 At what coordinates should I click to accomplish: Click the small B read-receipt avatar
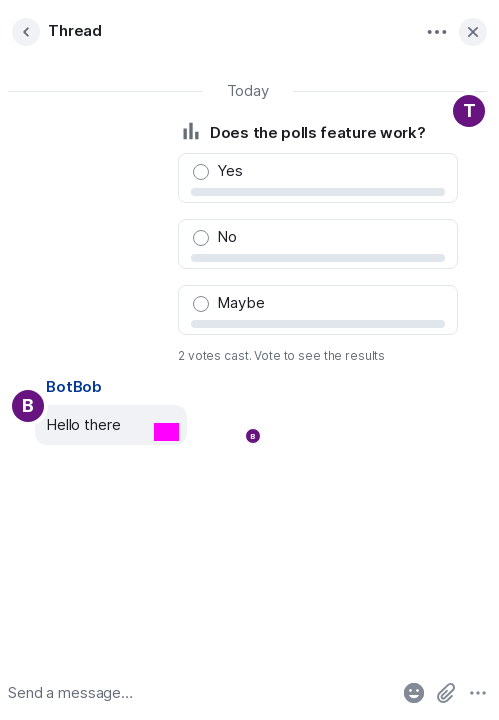point(253,436)
